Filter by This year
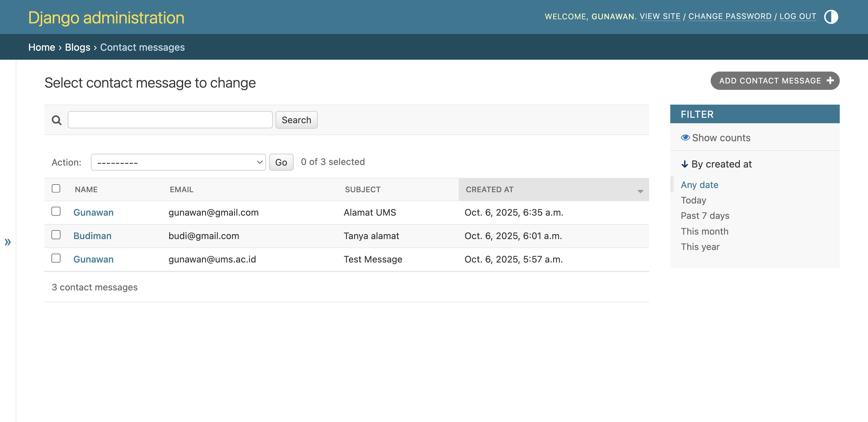Viewport: 868px width, 422px height. point(700,247)
